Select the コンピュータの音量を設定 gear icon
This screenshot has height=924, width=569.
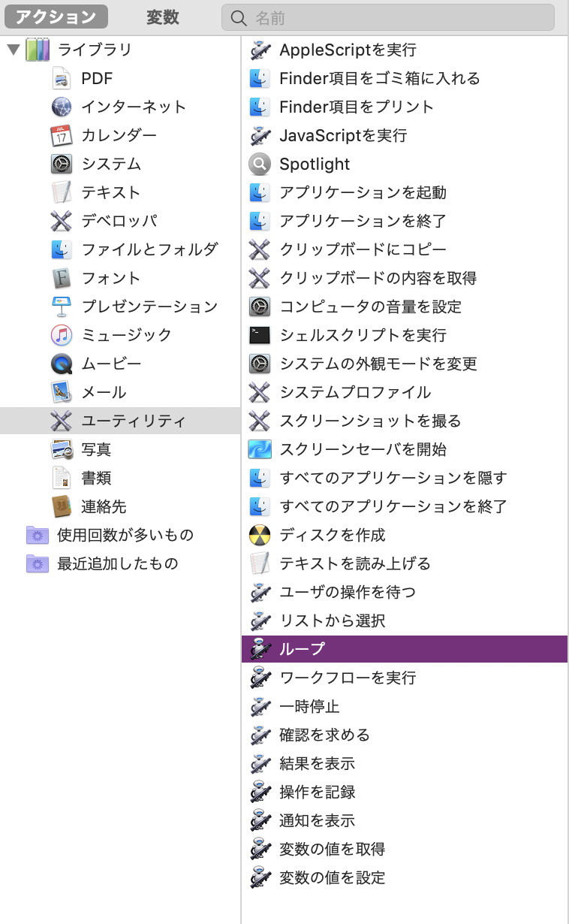[x=260, y=307]
